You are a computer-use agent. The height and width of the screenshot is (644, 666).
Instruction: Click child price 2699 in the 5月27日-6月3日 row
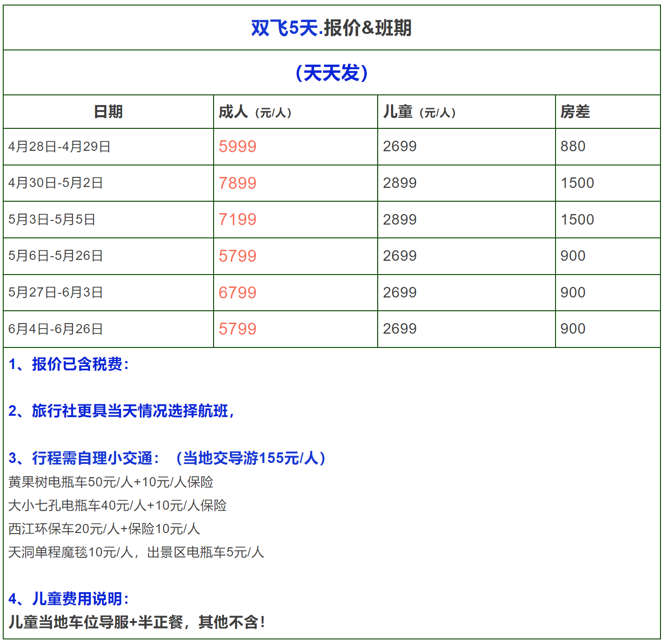pyautogui.click(x=400, y=292)
